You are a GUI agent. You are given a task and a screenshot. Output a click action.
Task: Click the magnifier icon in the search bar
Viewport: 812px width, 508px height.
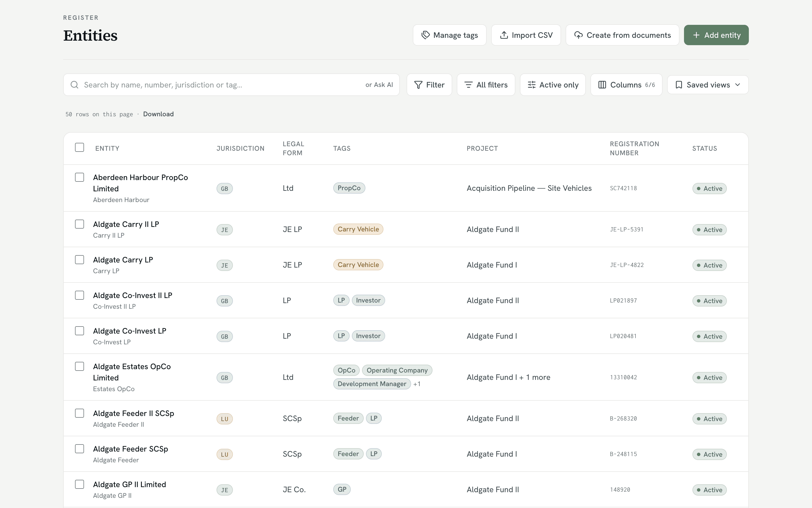pos(74,85)
